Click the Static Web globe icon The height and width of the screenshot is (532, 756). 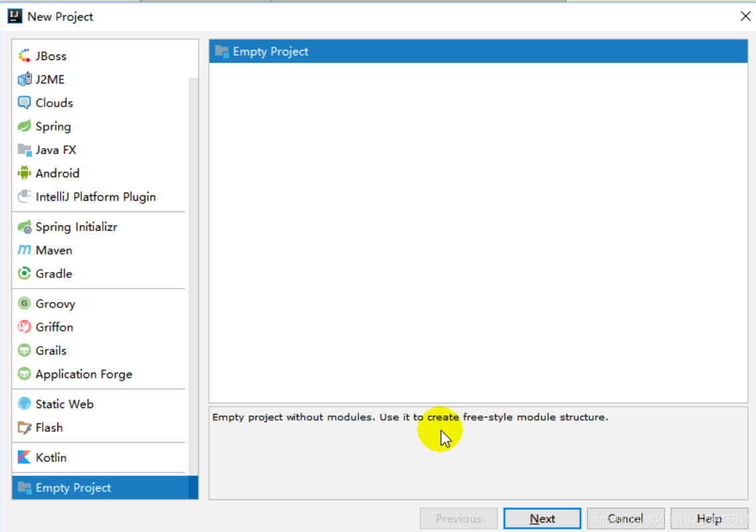[24, 404]
